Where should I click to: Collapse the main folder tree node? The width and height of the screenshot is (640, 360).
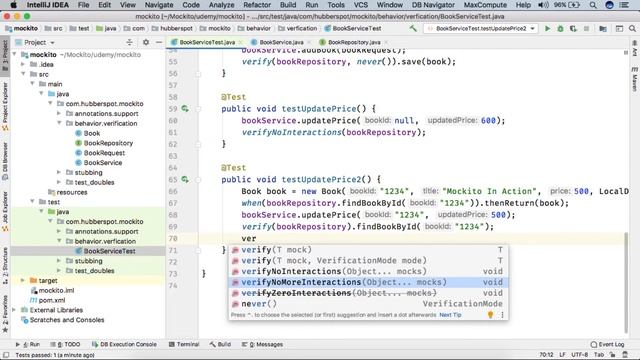click(33, 84)
